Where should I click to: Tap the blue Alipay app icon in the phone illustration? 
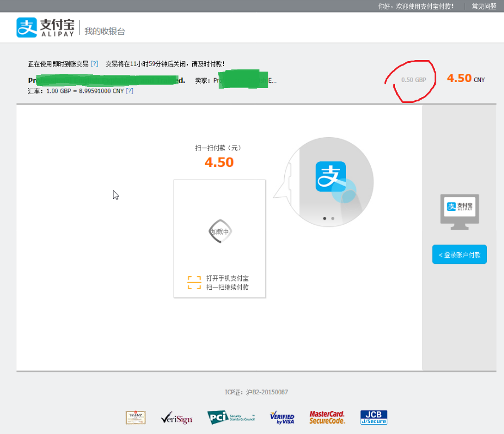pos(330,177)
